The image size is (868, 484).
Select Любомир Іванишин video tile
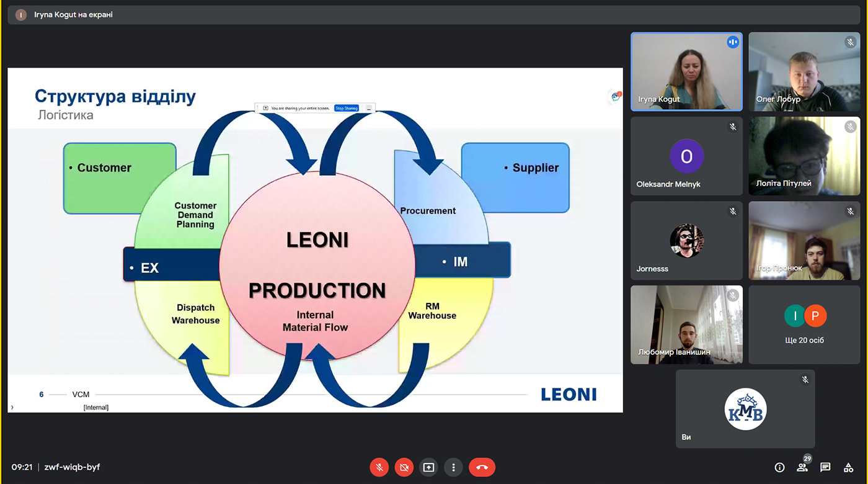686,325
